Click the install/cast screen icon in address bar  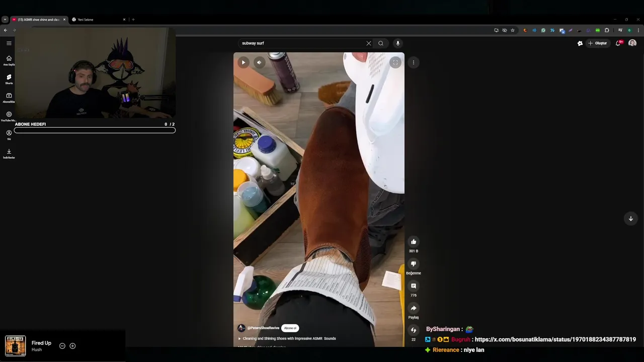pos(496,30)
